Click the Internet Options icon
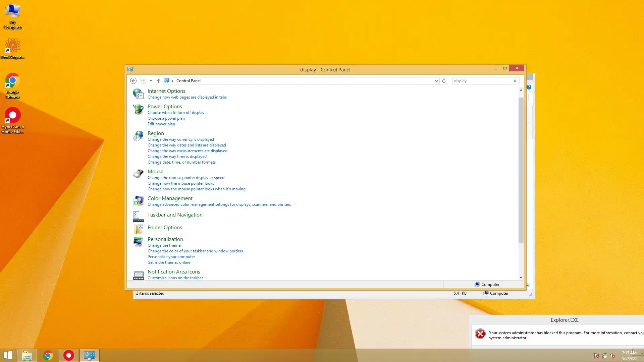The height and width of the screenshot is (362, 644). pyautogui.click(x=138, y=94)
